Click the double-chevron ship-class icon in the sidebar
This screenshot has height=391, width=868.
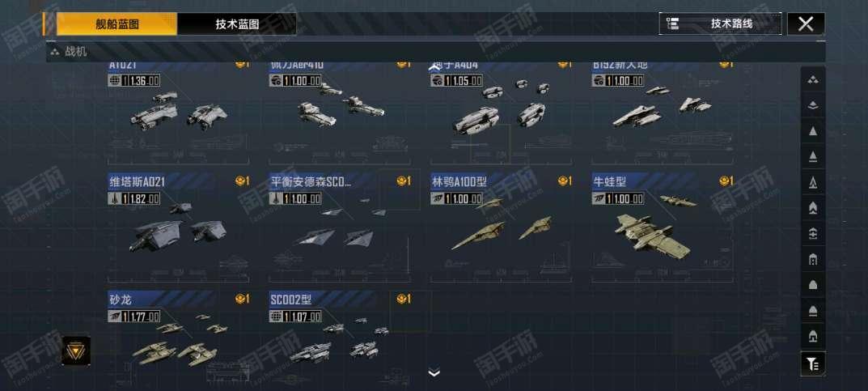click(x=813, y=208)
